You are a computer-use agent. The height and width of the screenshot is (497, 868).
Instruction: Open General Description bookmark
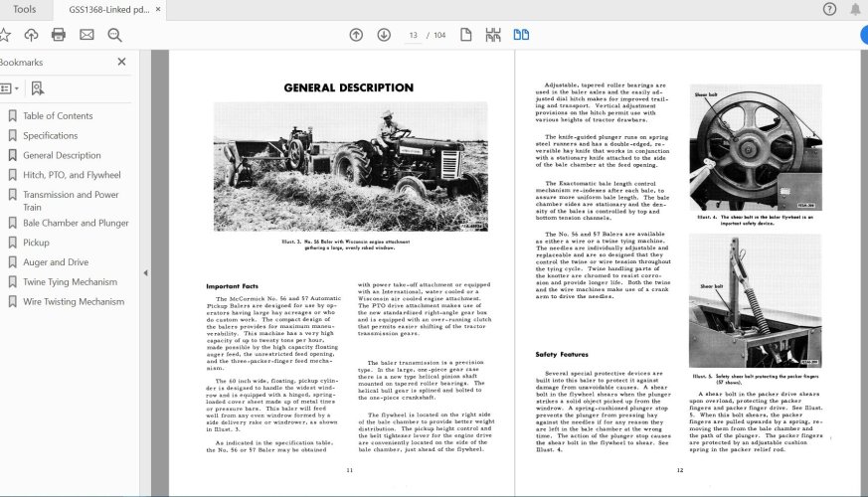pyautogui.click(x=62, y=155)
